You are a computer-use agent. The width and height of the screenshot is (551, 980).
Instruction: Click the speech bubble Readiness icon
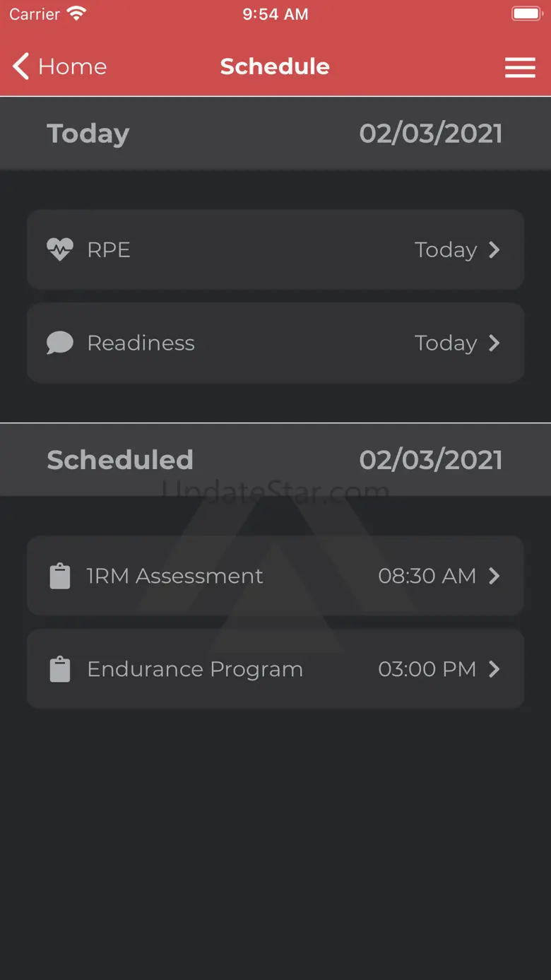click(x=60, y=343)
